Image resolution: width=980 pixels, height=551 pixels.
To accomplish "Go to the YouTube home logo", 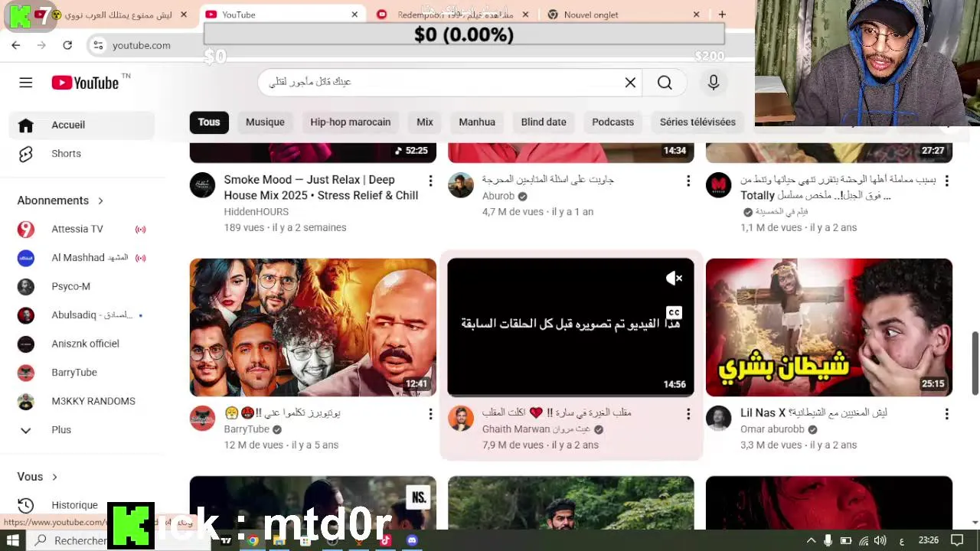I will point(86,83).
